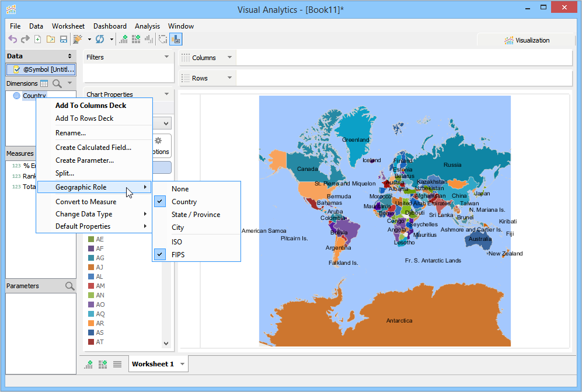Click the sheet list icon in the bottom bar
Image resolution: width=582 pixels, height=392 pixels.
pos(117,364)
